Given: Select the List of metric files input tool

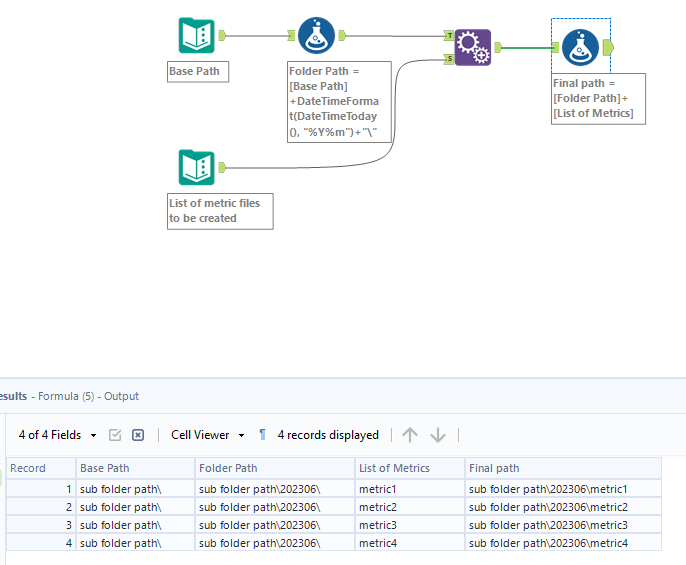Looking at the screenshot, I should point(196,167).
